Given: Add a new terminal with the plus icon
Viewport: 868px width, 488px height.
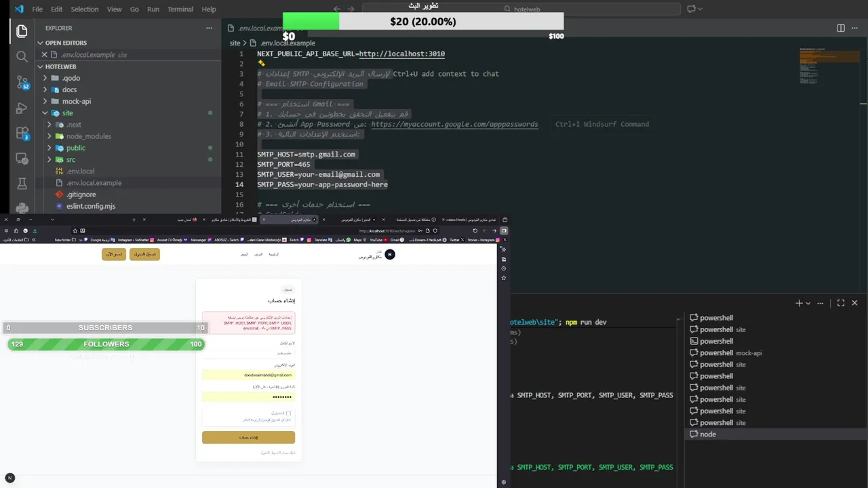Looking at the screenshot, I should tap(799, 303).
